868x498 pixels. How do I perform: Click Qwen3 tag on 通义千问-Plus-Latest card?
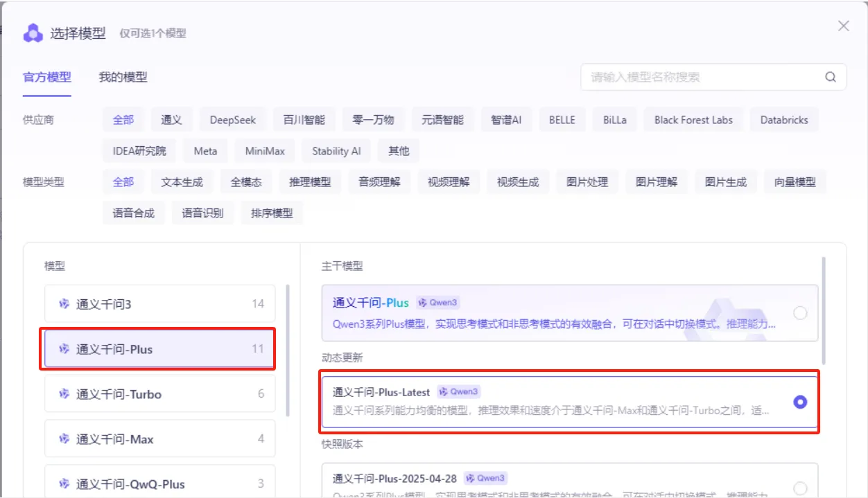(459, 392)
